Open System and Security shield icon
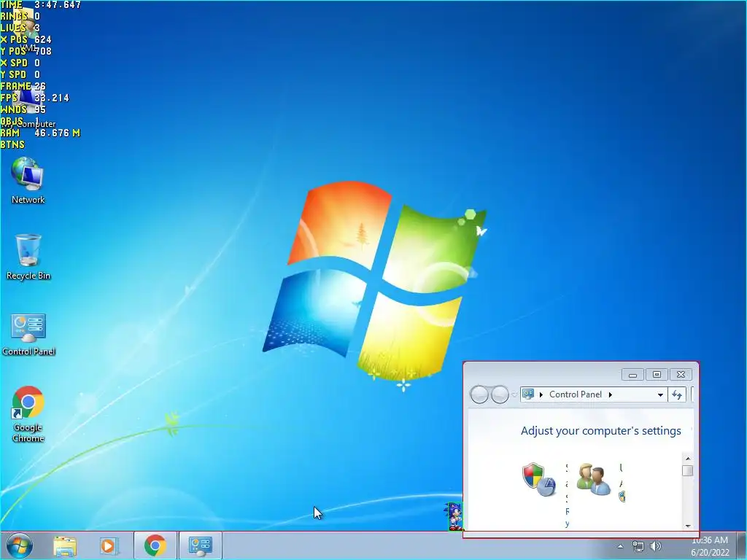 pos(539,479)
